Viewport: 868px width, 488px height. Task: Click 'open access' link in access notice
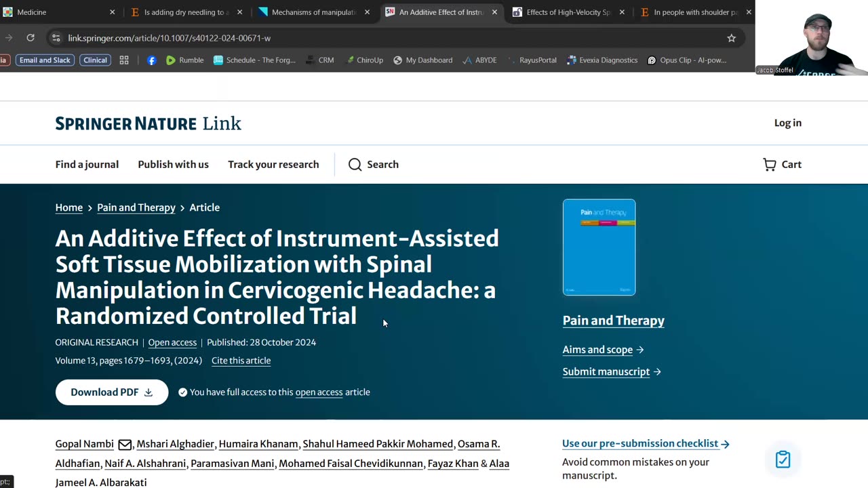319,392
